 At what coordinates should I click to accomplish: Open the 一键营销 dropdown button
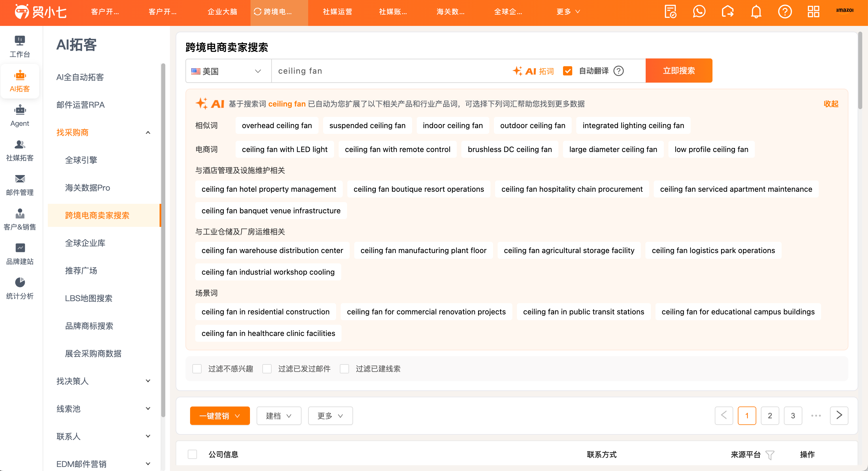(x=220, y=416)
